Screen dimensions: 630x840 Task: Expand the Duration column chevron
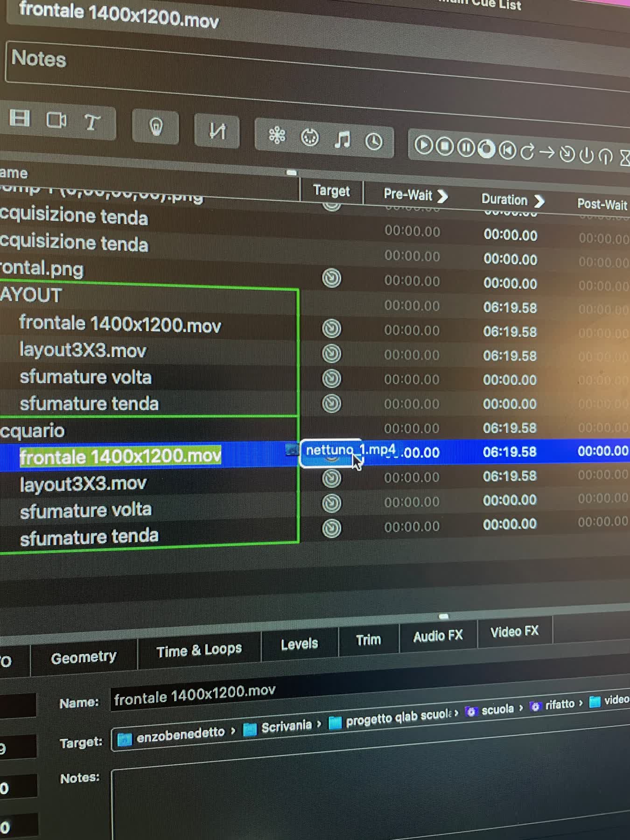(539, 201)
